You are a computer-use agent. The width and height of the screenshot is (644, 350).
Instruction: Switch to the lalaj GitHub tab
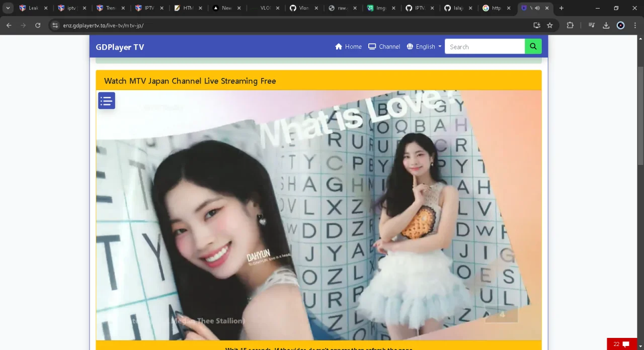click(x=458, y=8)
